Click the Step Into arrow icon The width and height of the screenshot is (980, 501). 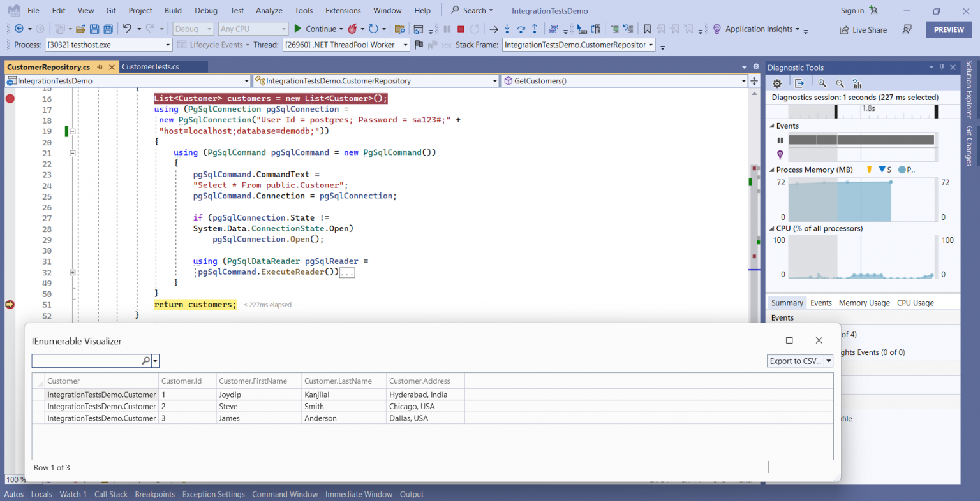(x=507, y=29)
